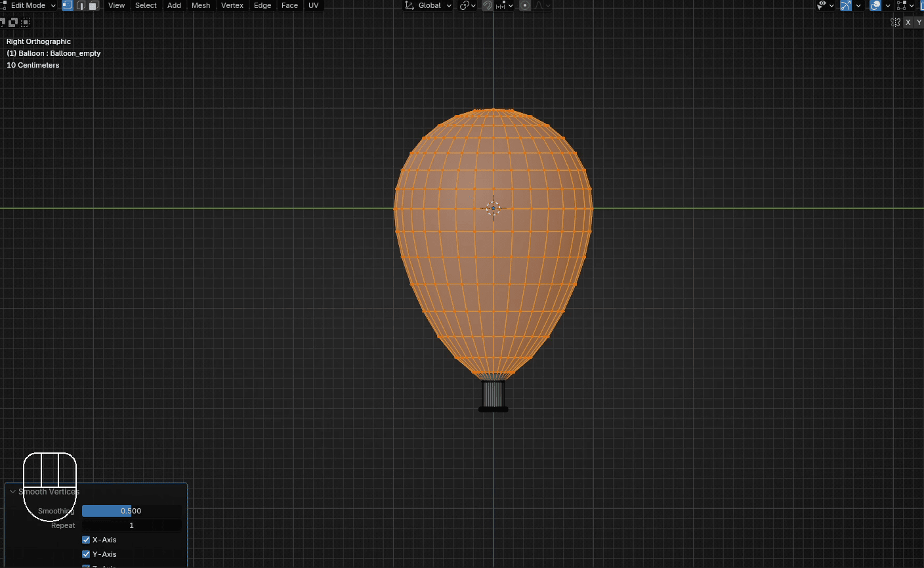Switch to face selection mode
The height and width of the screenshot is (568, 924).
[x=94, y=5]
